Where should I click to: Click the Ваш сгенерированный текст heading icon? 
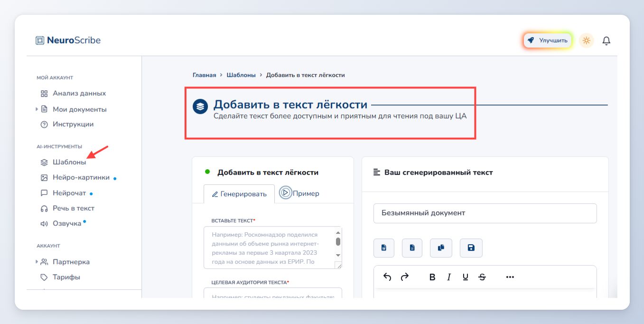tap(377, 172)
